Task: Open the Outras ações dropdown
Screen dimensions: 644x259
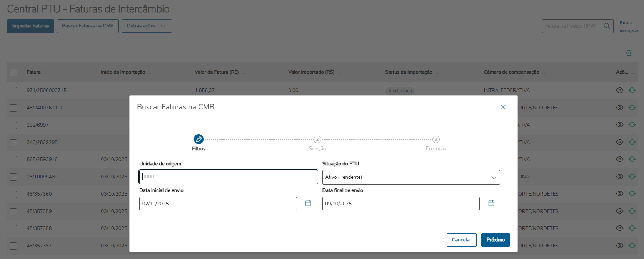Action: 147,26
